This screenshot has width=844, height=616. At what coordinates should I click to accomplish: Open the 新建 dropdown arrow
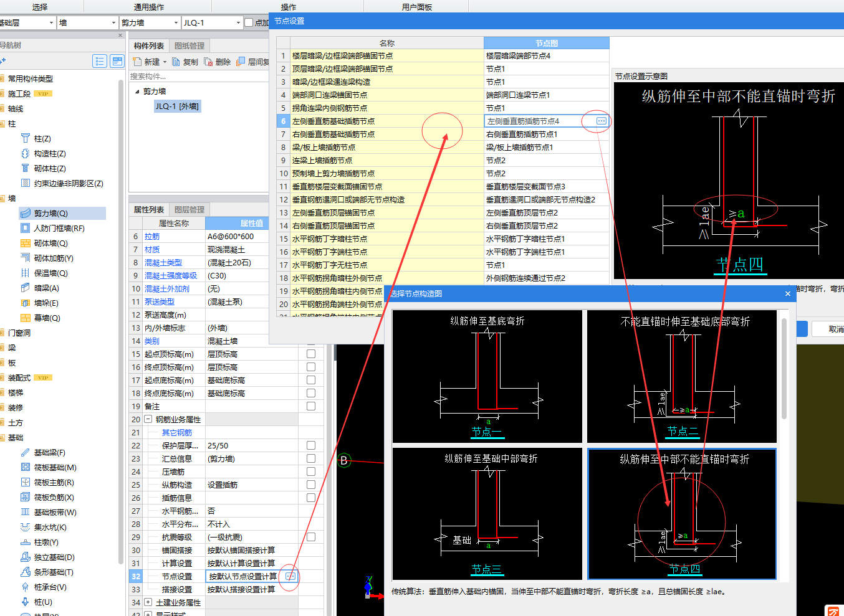[x=165, y=62]
